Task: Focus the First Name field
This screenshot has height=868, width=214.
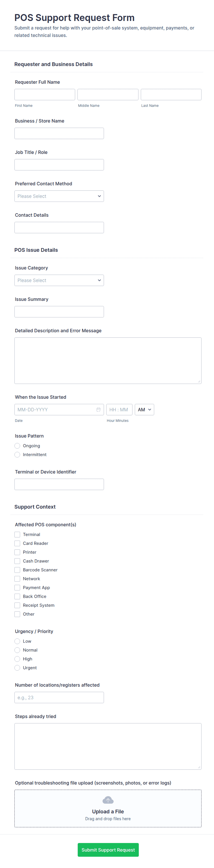Action: pos(44,95)
